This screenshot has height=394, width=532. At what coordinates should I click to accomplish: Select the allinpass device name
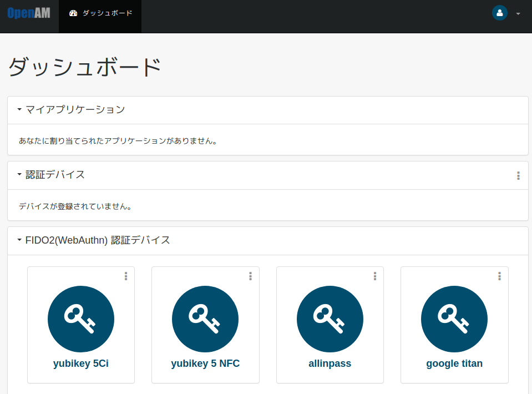click(330, 363)
